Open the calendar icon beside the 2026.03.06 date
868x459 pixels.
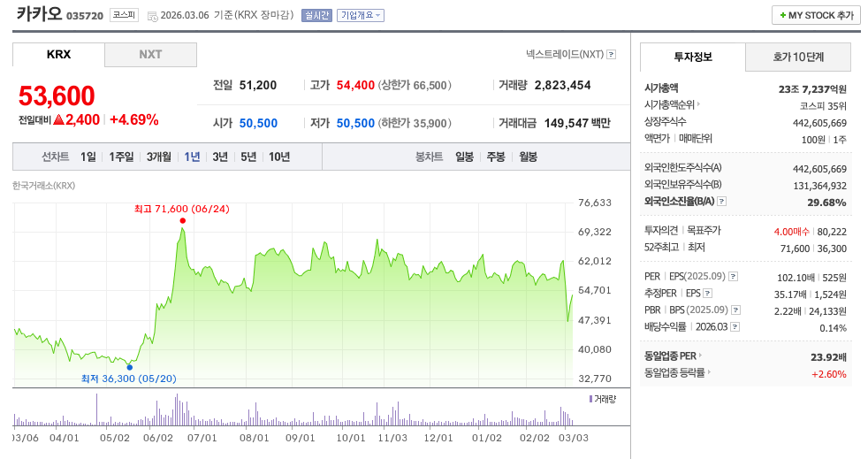152,16
